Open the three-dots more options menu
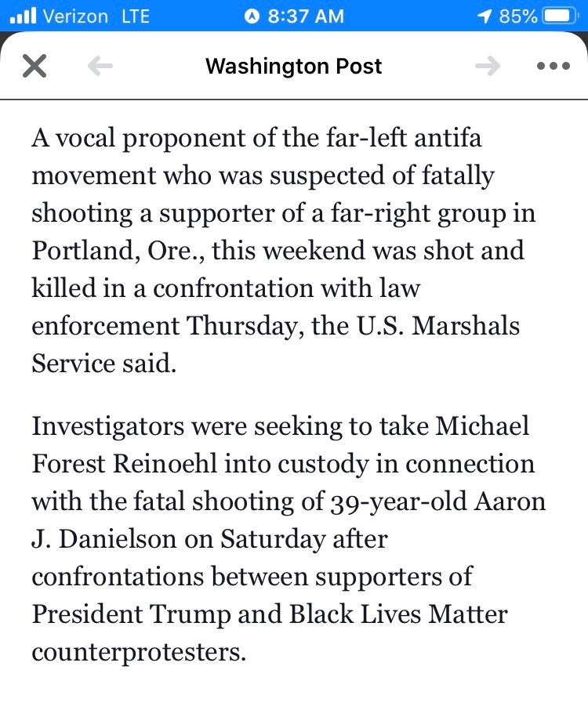The height and width of the screenshot is (706, 588). [554, 67]
